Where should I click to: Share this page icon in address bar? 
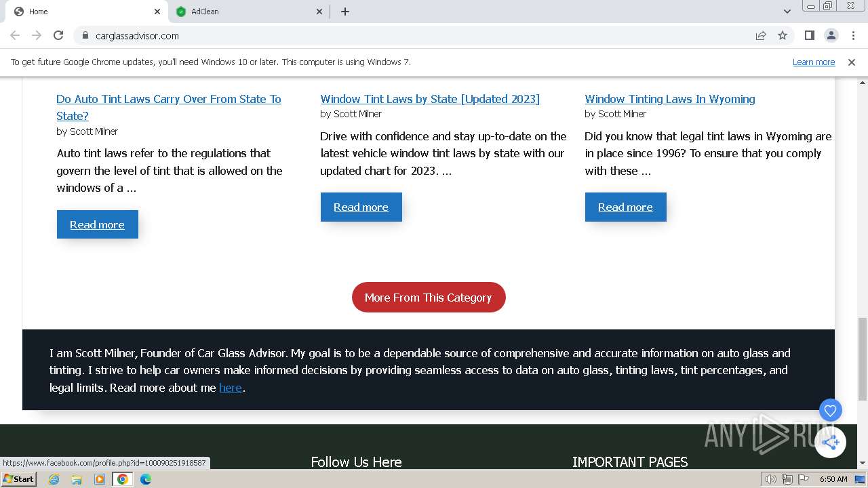[761, 35]
